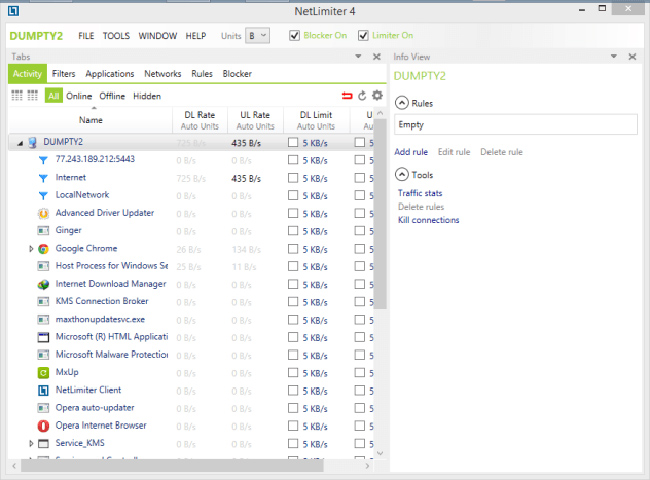The image size is (650, 480).
Task: Click the filter icon for 77.243.189.212:5443
Action: click(x=43, y=160)
